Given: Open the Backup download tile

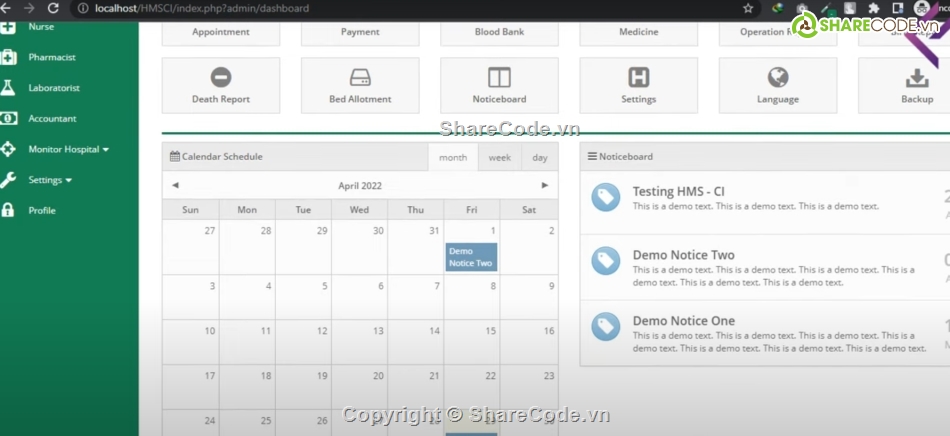Looking at the screenshot, I should pos(904,85).
